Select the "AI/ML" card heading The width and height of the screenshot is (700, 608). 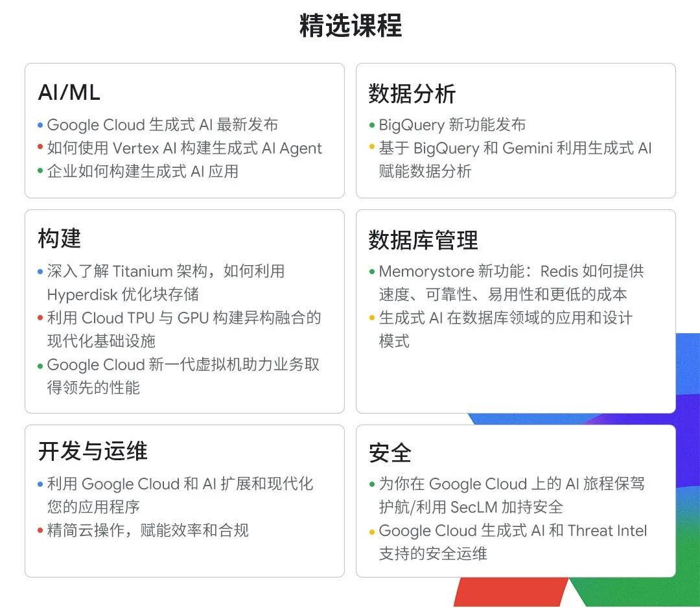[x=69, y=93]
